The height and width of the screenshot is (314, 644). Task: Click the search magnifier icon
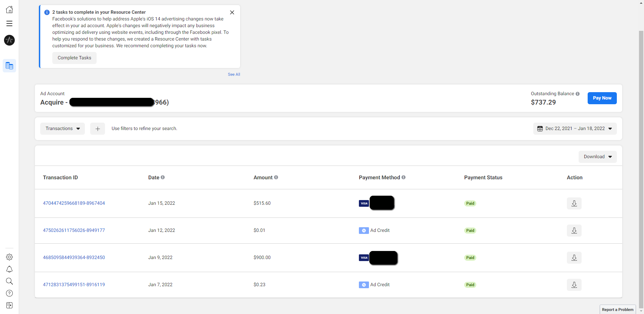coord(9,281)
